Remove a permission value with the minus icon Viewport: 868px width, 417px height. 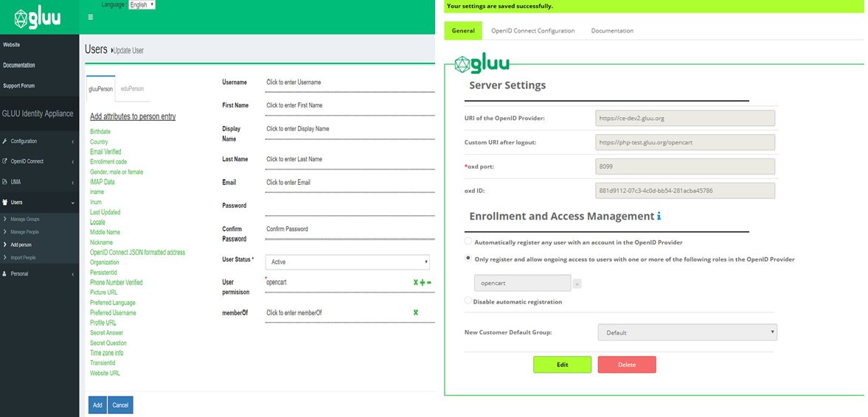pos(429,283)
